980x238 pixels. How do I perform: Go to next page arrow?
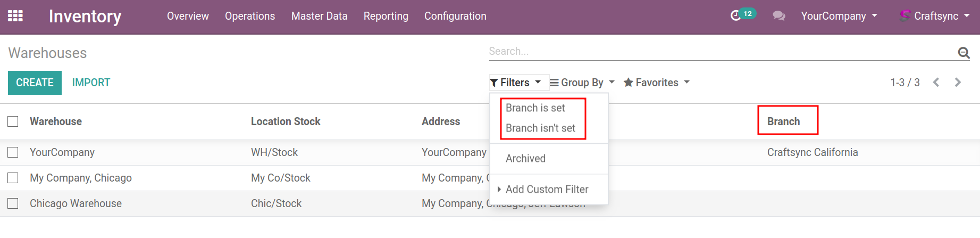click(958, 83)
